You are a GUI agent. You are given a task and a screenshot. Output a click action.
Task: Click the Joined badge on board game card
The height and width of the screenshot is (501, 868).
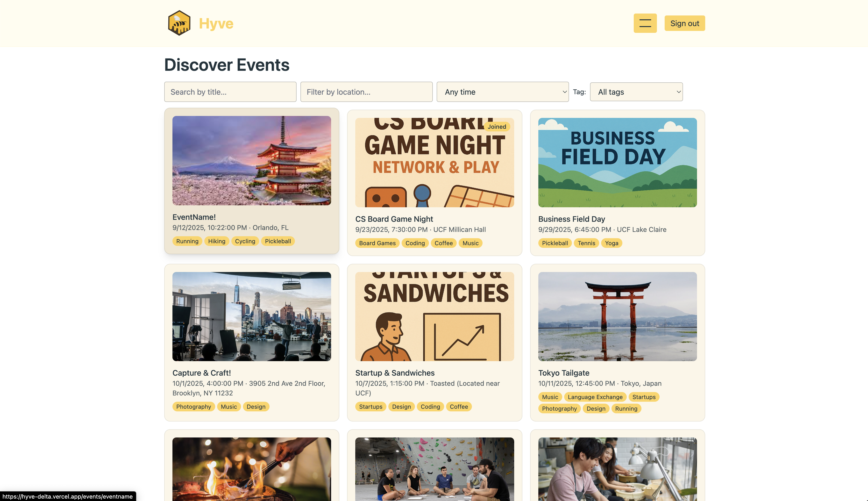[497, 127]
